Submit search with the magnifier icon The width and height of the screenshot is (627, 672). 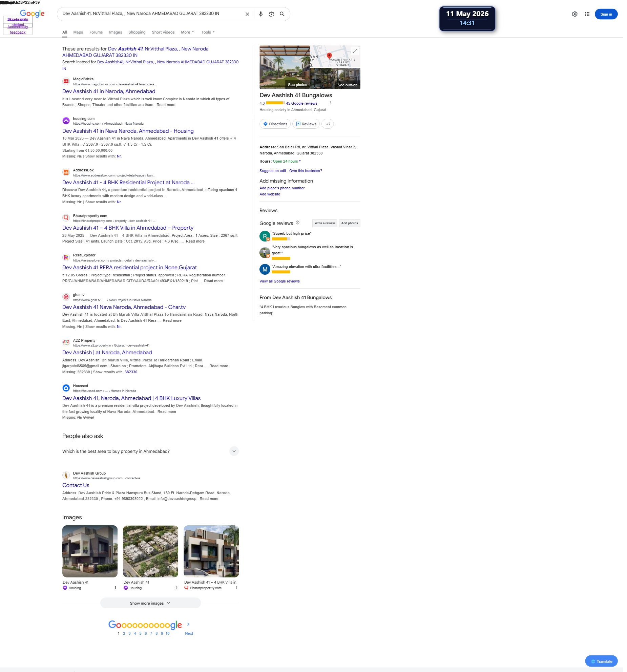(282, 14)
